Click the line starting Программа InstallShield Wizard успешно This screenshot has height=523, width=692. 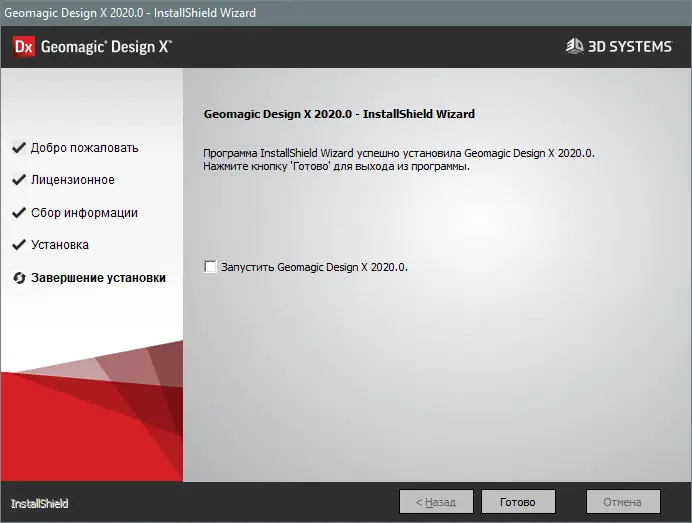399,153
